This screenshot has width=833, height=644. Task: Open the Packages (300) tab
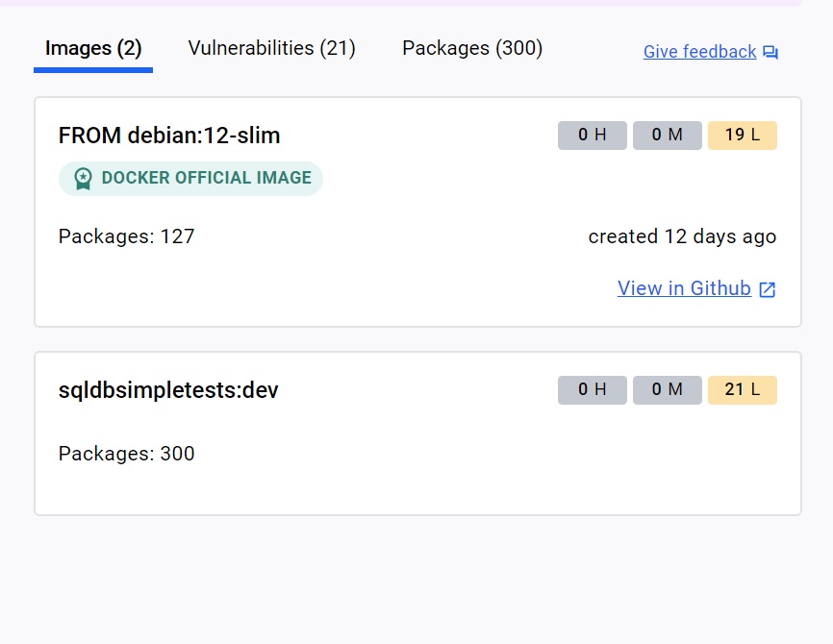point(472,48)
